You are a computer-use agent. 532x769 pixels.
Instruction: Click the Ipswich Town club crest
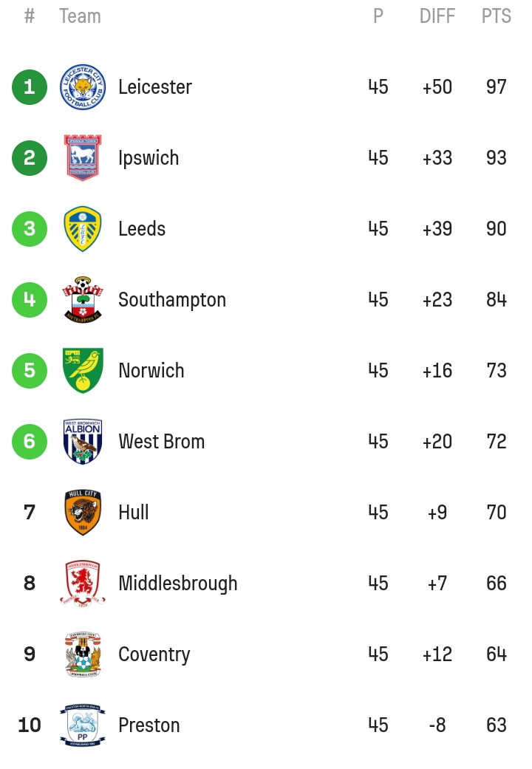[83, 157]
